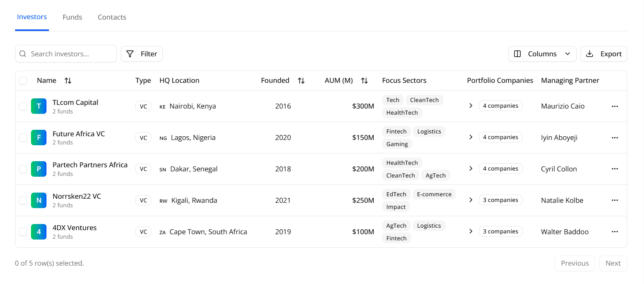Open actions menu for Partech Partners Africa

click(x=615, y=169)
